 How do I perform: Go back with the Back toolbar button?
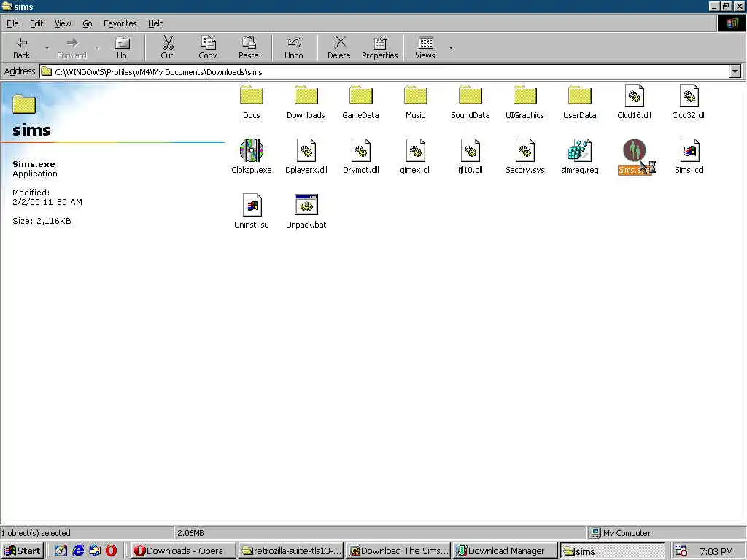coord(21,47)
